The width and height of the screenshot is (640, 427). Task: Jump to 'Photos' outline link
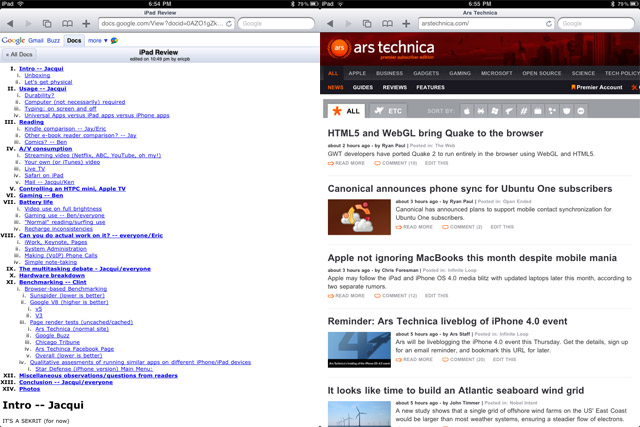(29, 389)
